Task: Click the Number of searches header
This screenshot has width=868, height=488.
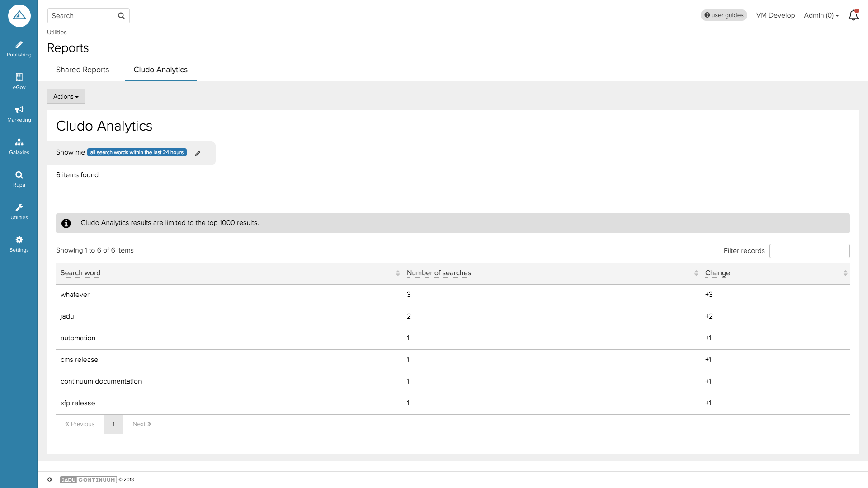Action: coord(439,273)
